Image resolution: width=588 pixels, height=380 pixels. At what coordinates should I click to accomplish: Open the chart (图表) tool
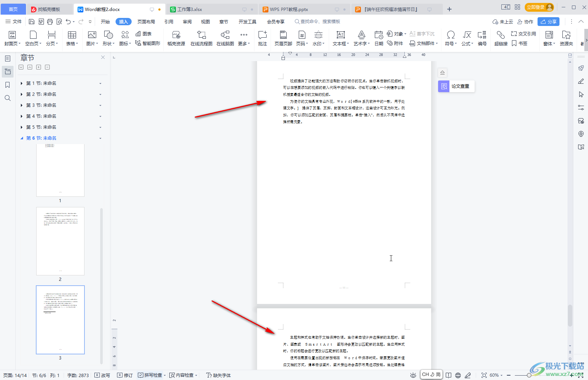(143, 34)
